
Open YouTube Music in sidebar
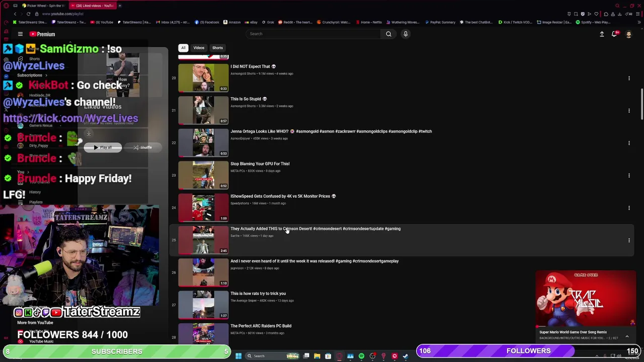point(41,341)
